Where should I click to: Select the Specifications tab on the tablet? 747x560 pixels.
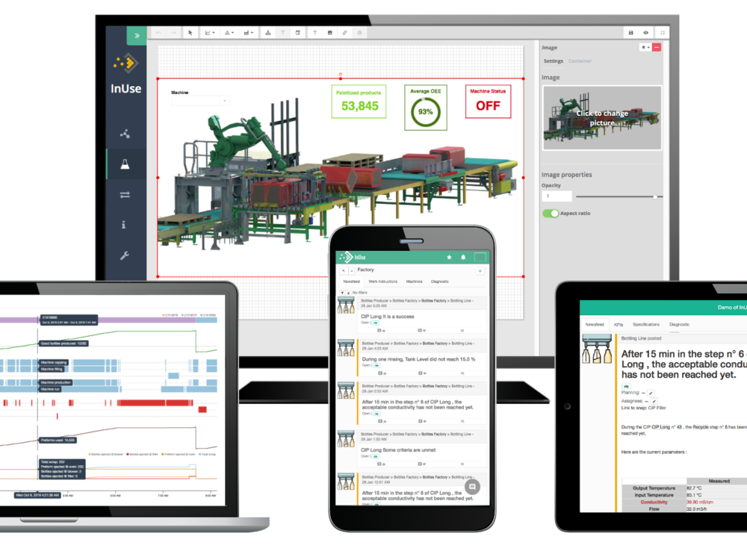646,324
